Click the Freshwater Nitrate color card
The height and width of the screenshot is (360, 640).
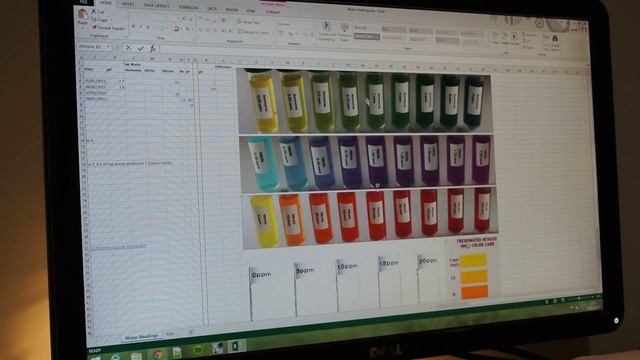pos(471,270)
